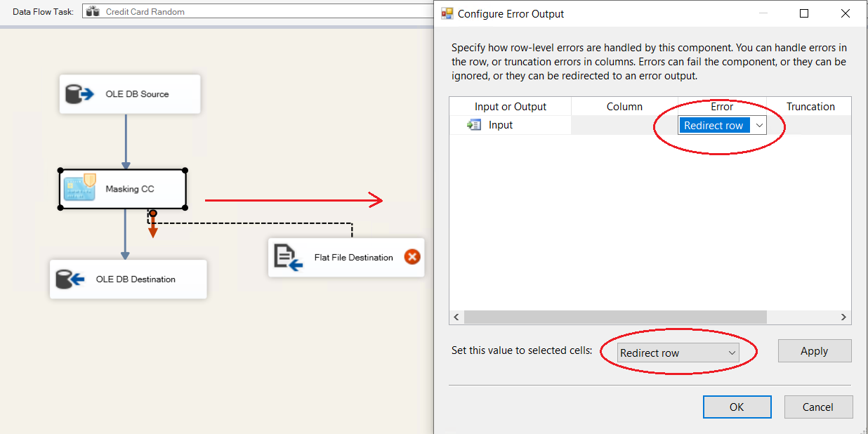Image resolution: width=868 pixels, height=434 pixels.
Task: Cancel the Configure Error Output dialog
Action: pyautogui.click(x=817, y=407)
